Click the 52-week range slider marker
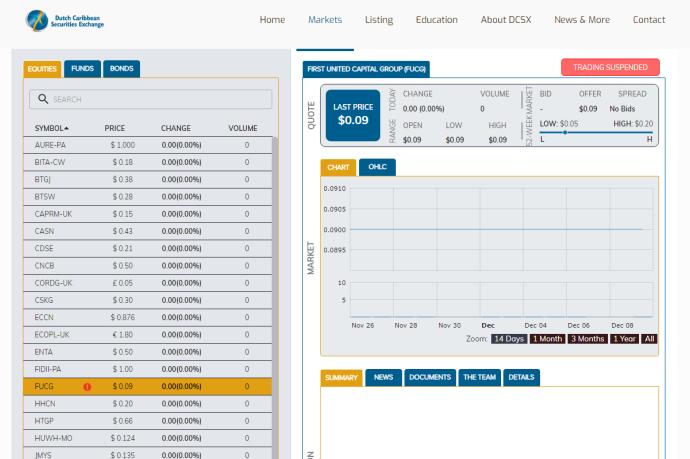This screenshot has width=690, height=459. pos(565,132)
